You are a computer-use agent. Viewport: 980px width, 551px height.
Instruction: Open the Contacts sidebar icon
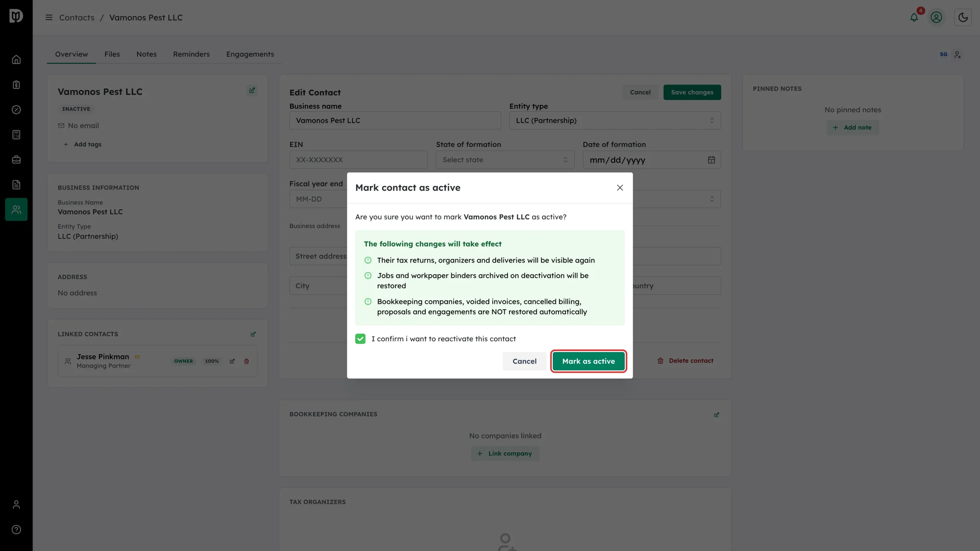coord(16,209)
